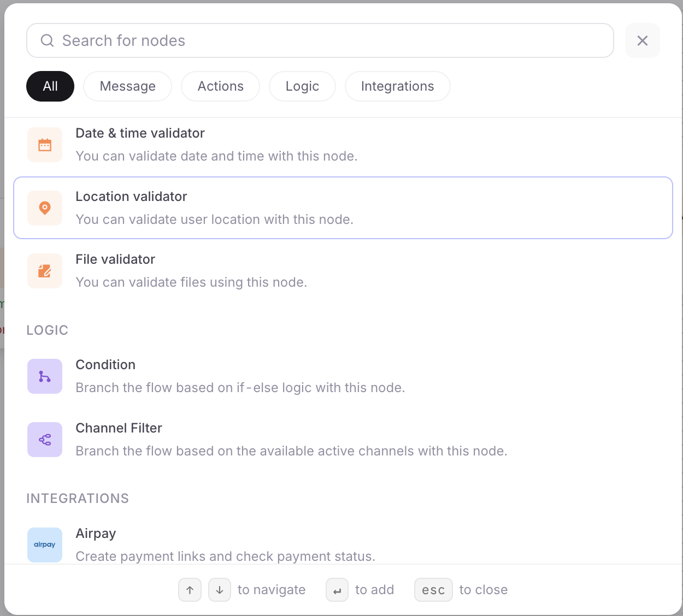The width and height of the screenshot is (683, 616).
Task: Switch to the Actions filter tab
Action: click(221, 86)
